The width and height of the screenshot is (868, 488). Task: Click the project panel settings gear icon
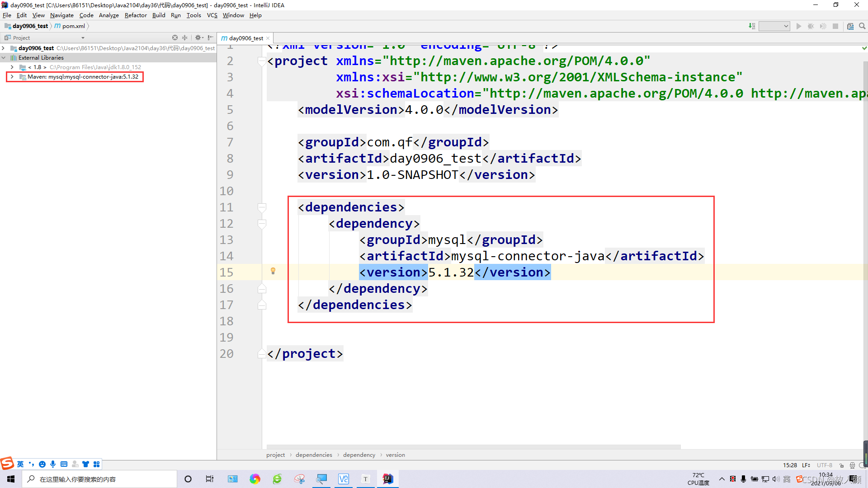(x=198, y=38)
